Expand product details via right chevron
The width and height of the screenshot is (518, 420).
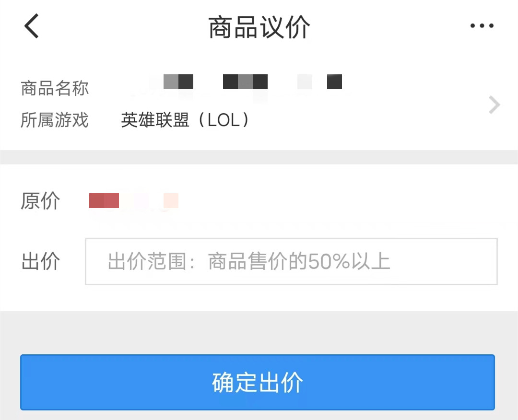pyautogui.click(x=494, y=105)
